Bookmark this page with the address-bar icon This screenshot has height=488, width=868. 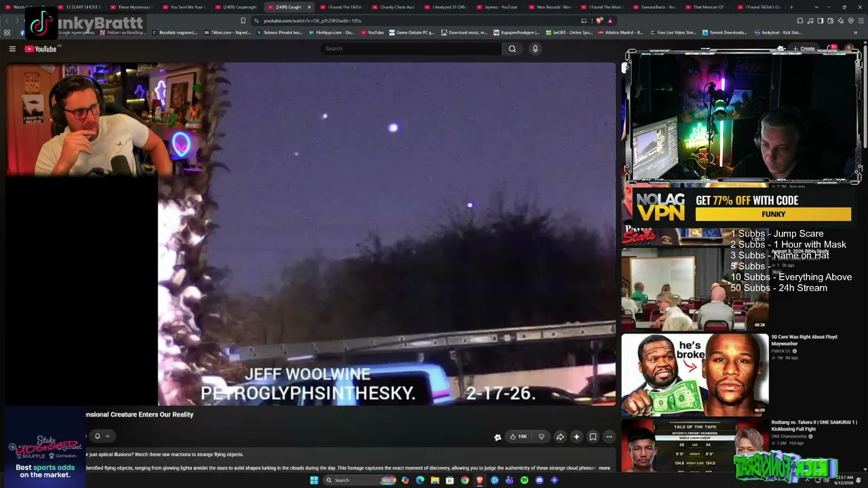point(243,21)
